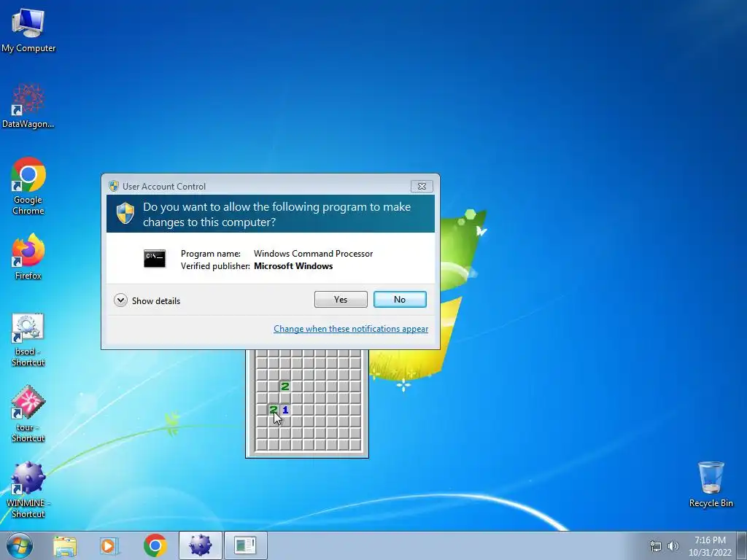Click the taskbar item next to Minesweeper

245,545
